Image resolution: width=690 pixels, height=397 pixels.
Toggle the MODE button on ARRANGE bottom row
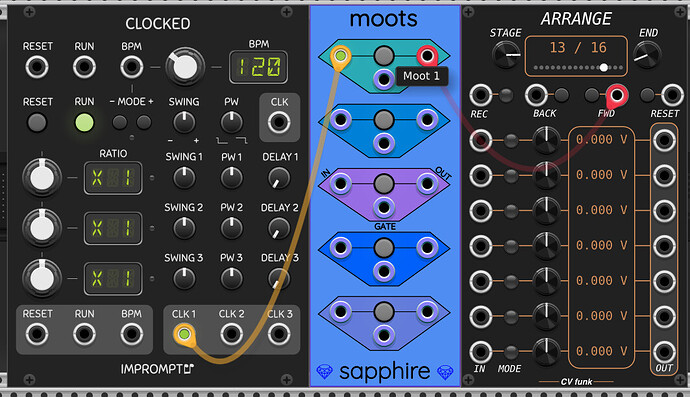pyautogui.click(x=510, y=352)
